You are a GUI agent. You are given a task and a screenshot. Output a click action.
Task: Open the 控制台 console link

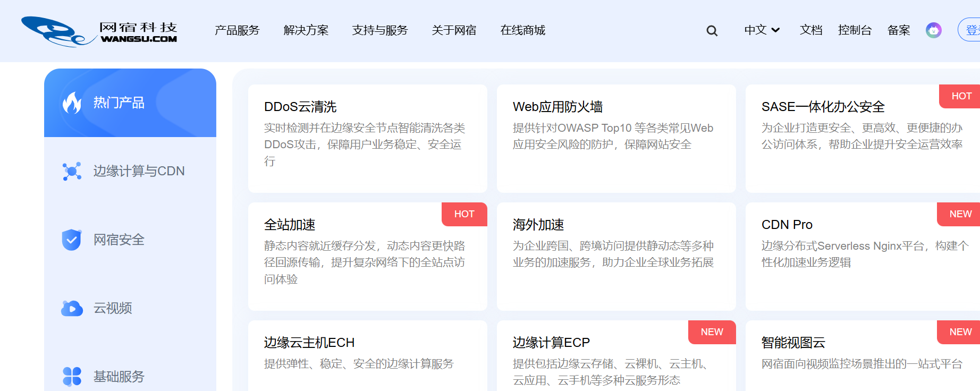tap(855, 30)
